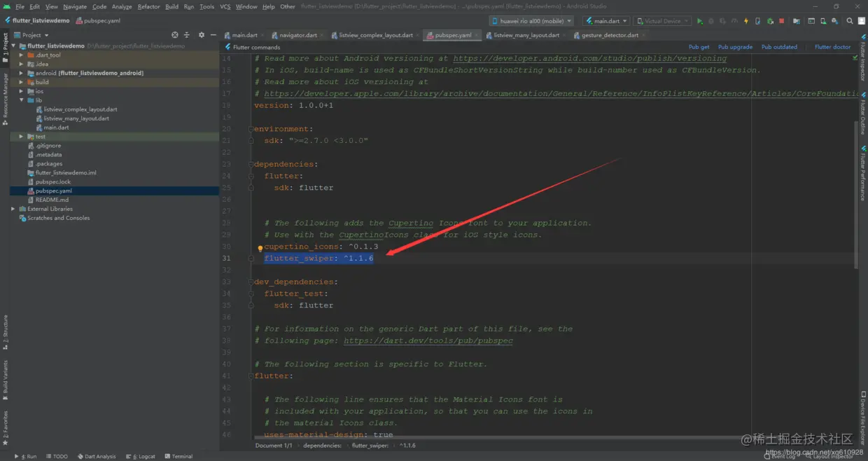Open the TODO tool window
This screenshot has height=461, width=868.
[57, 456]
